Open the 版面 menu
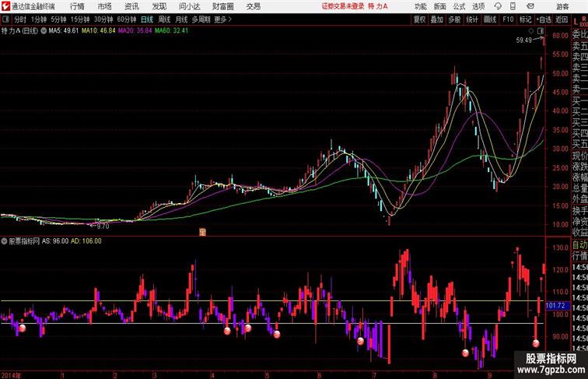The image size is (588, 379). [x=439, y=6]
